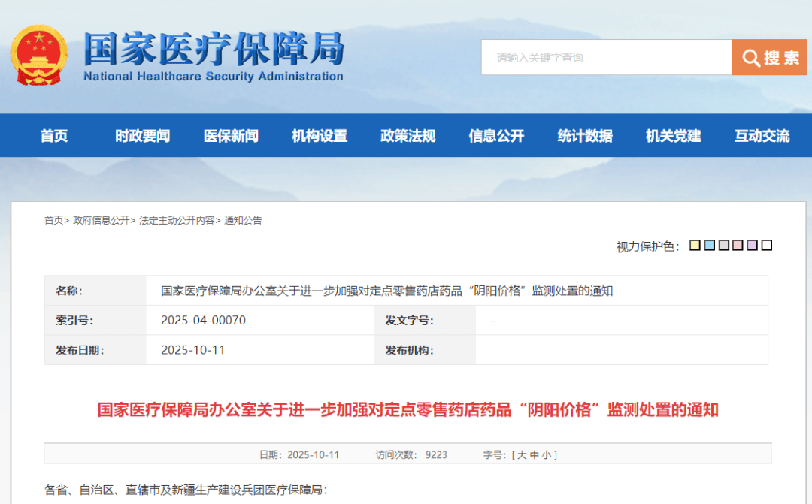Open 统计数据 in the navigation bar

585,136
